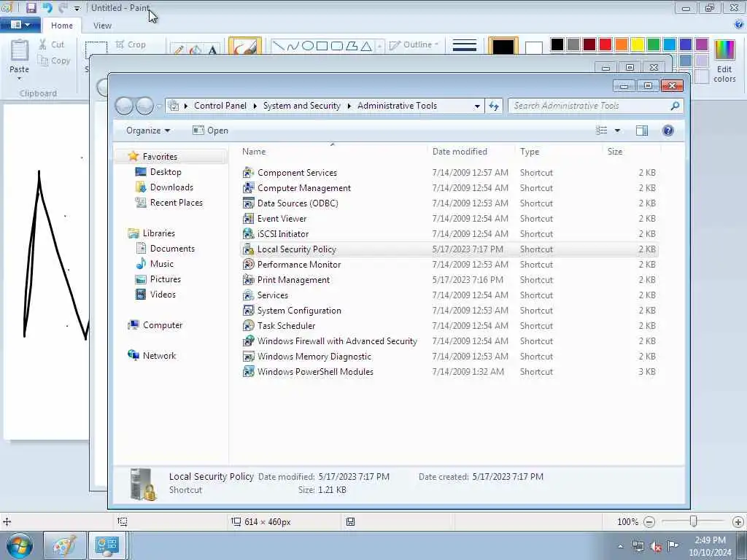Select Performance Monitor icon
Viewport: 747px width, 560px height.
click(x=248, y=264)
